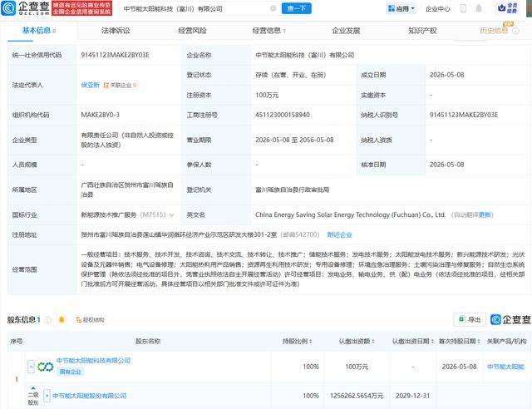Open the 企业发展 tab

pyautogui.click(x=346, y=31)
